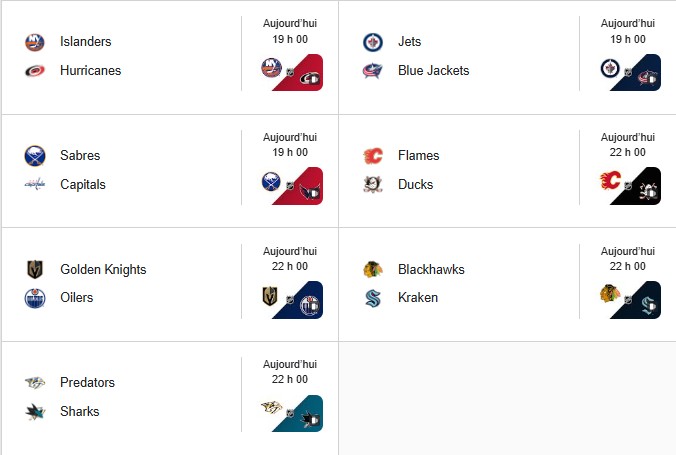
Task: Open the Flames vs Ducks matchup thumbnail
Action: [x=629, y=186]
